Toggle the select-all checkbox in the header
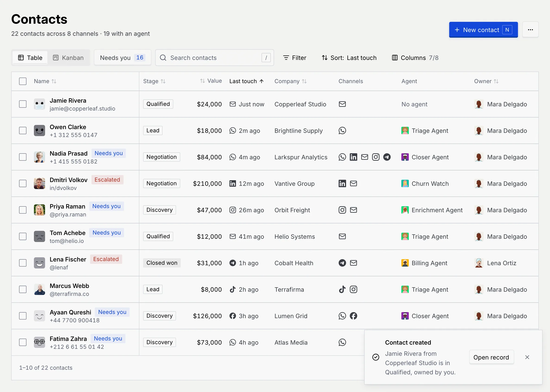Viewport: 550px width, 392px height. pyautogui.click(x=23, y=81)
